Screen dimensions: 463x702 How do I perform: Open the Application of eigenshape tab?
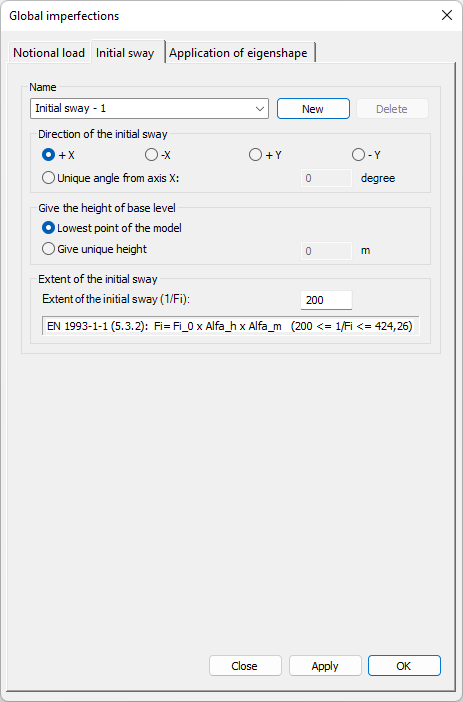(x=238, y=53)
